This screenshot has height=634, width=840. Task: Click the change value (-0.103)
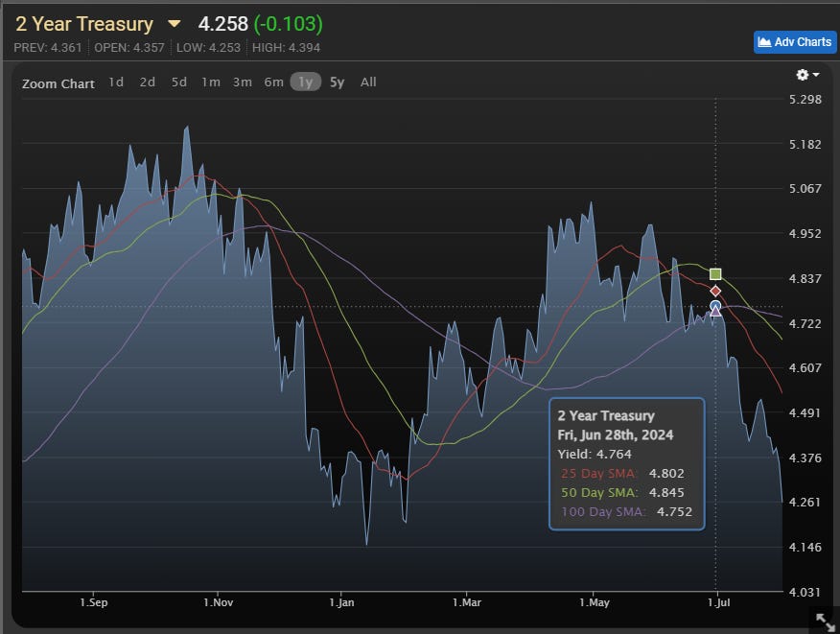point(289,24)
